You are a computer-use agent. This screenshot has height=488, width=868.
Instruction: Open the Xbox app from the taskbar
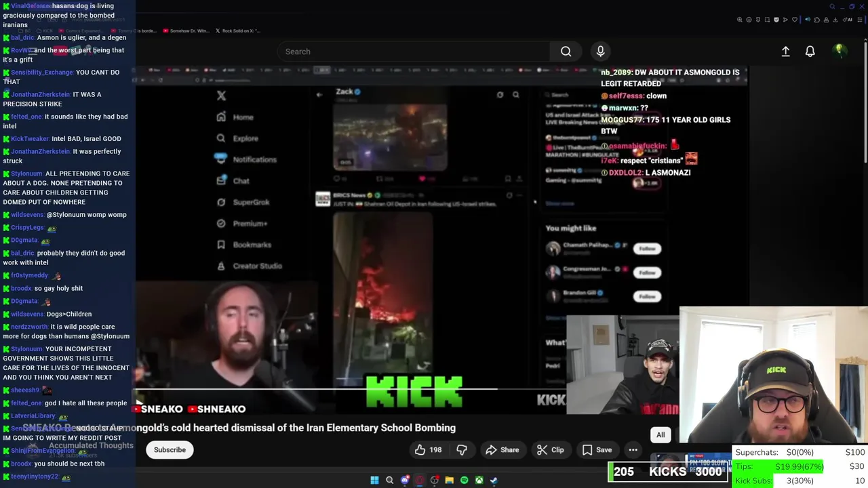(x=479, y=480)
